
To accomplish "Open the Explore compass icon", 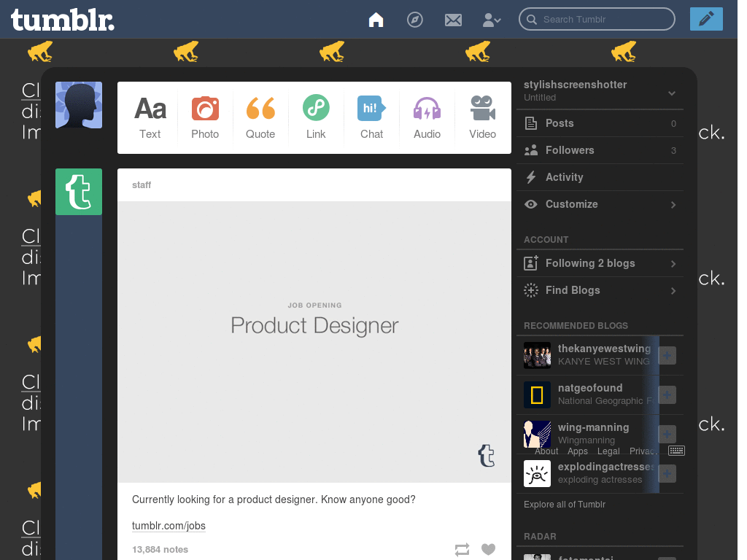I will (414, 20).
